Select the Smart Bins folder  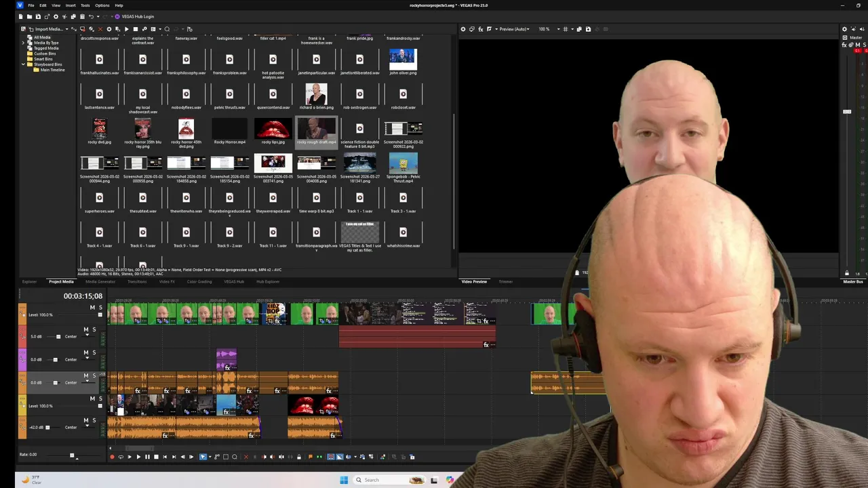(x=43, y=59)
